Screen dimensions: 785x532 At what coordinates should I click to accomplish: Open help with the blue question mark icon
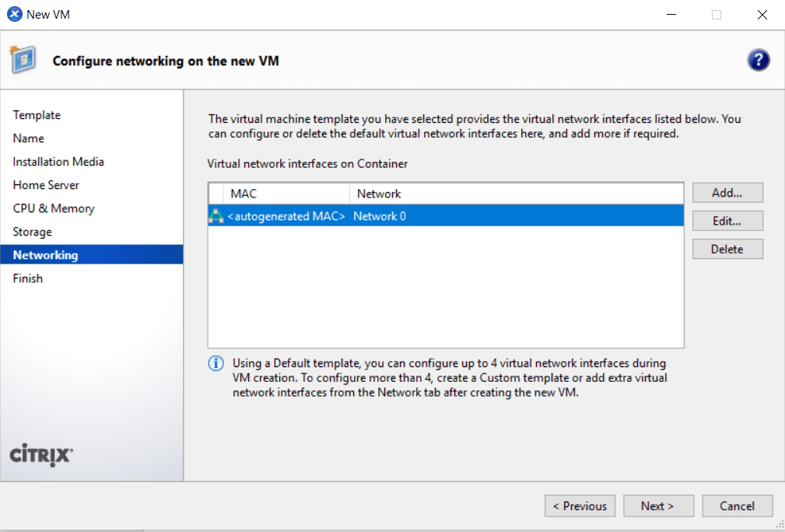point(759,60)
